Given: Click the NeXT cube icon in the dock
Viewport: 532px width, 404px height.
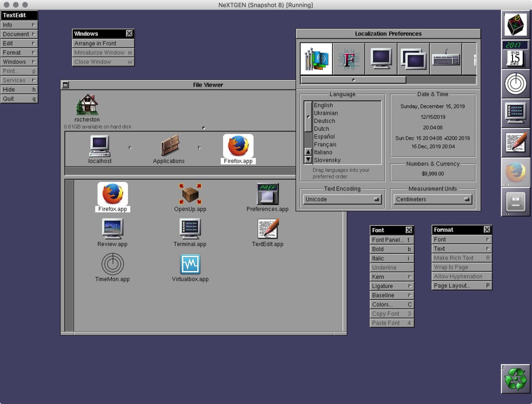Looking at the screenshot, I should coord(516,25).
